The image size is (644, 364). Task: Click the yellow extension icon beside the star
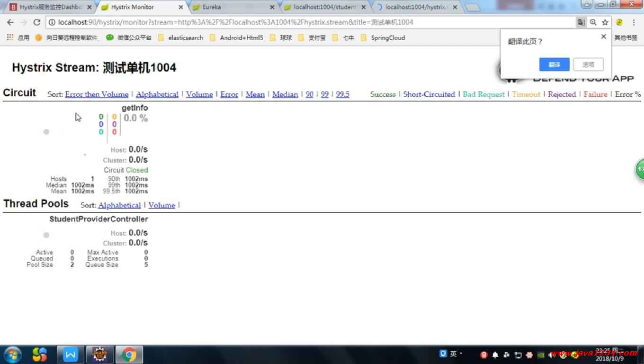[x=619, y=22]
